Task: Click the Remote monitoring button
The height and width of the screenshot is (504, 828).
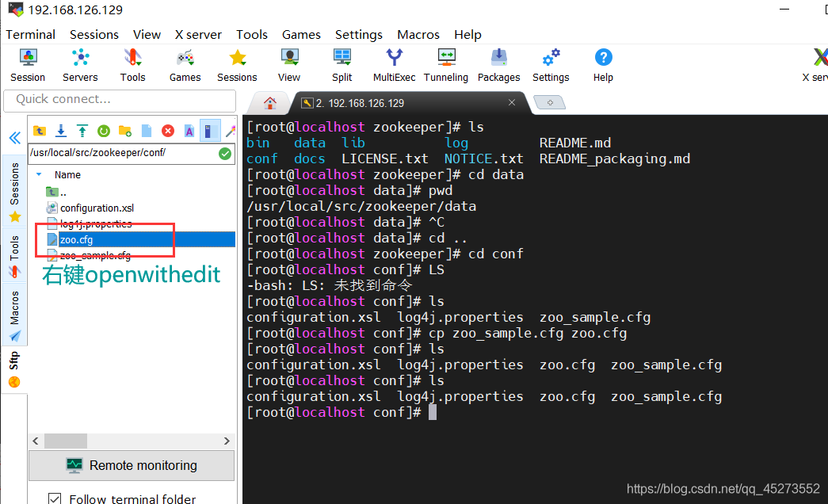Action: coord(132,465)
